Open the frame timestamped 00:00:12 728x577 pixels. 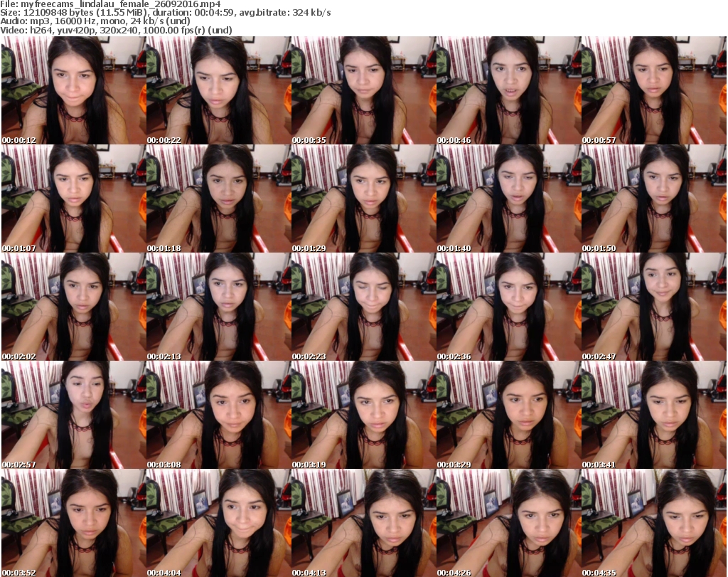pos(73,90)
